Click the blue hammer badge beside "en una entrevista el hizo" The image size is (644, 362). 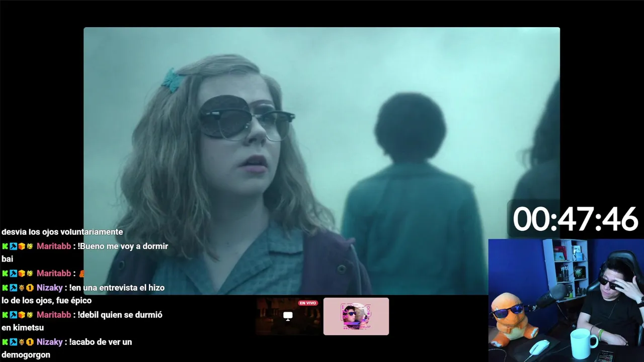[13, 288]
